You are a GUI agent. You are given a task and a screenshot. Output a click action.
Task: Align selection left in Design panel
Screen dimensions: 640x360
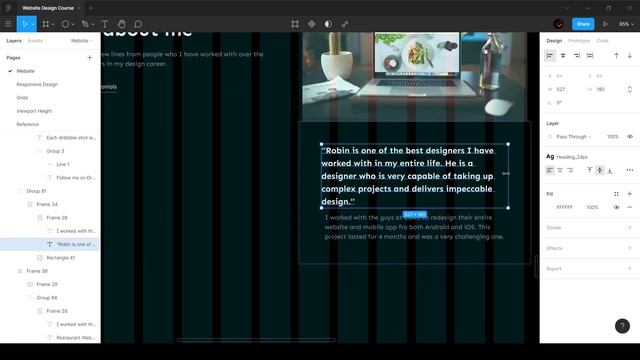pyautogui.click(x=550, y=56)
